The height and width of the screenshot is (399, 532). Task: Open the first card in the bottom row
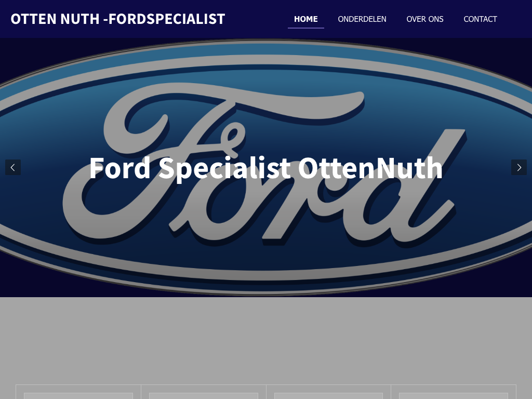[x=78, y=392]
